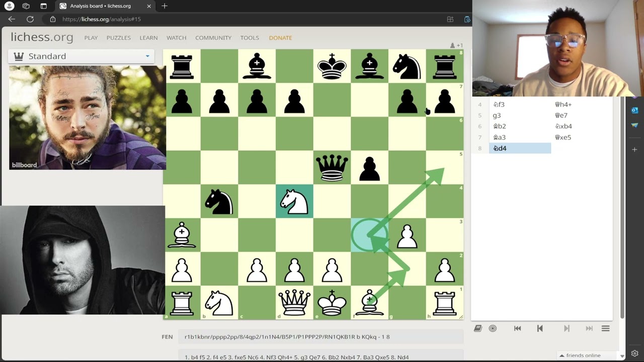Go to move Qh4+ in list

582,105
